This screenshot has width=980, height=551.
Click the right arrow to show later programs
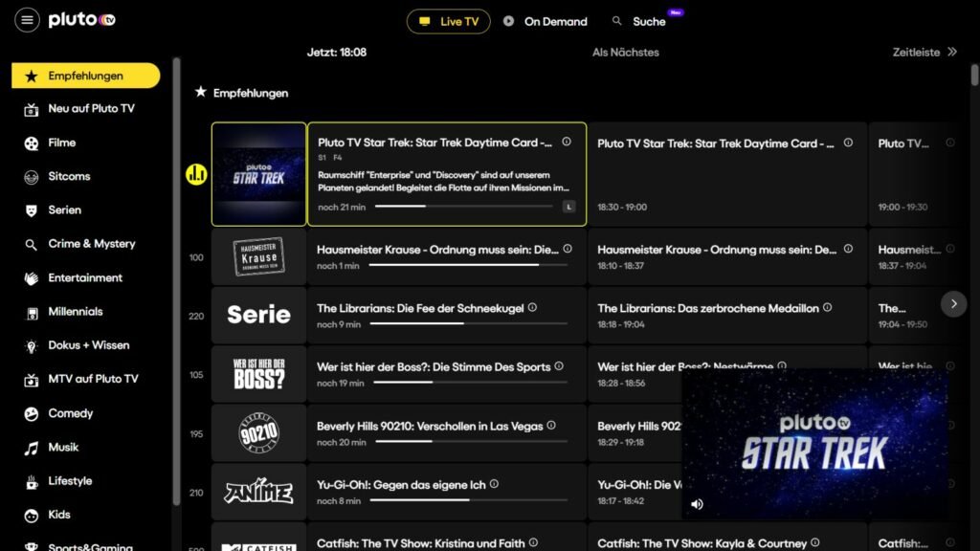[x=953, y=303]
